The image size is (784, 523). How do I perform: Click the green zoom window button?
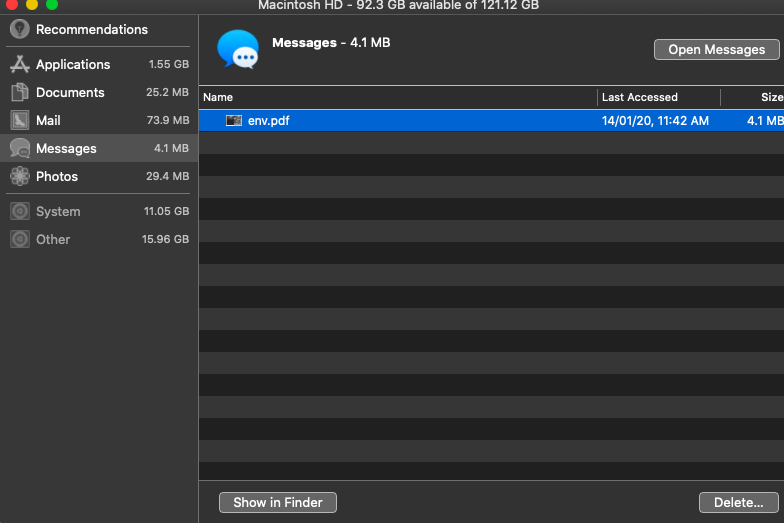coord(52,4)
